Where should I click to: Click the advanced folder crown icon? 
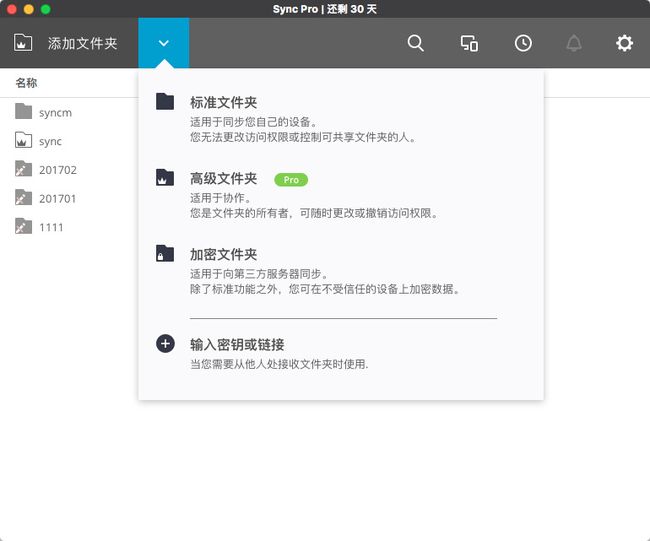click(165, 177)
